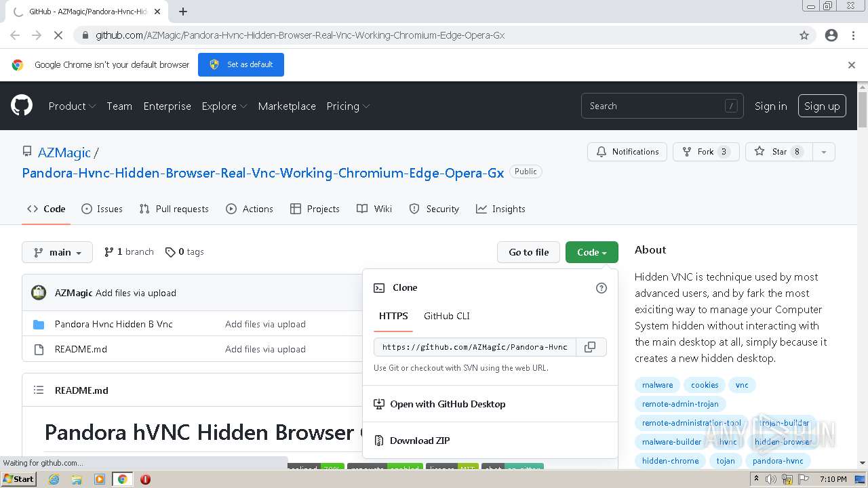Expand the Product navigation dropdown

point(72,106)
